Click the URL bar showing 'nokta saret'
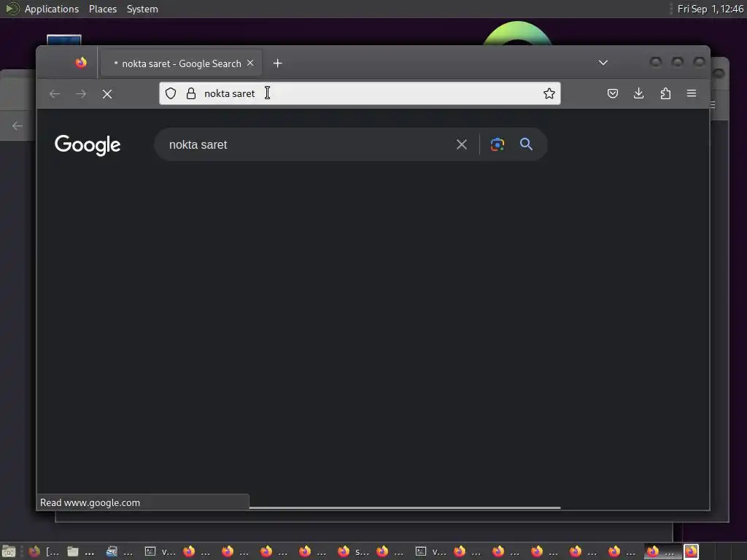This screenshot has width=747, height=560. point(360,93)
